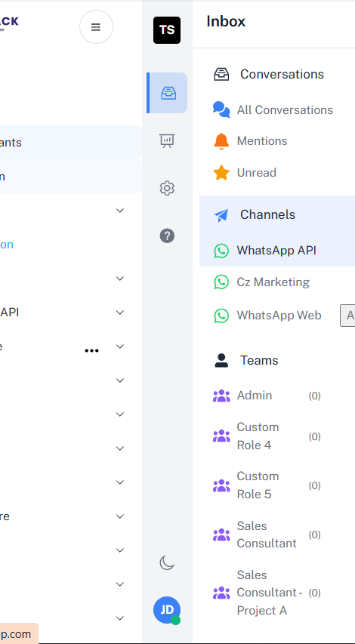355x644 pixels.
Task: Click the Admin team group icon
Action: (x=221, y=396)
